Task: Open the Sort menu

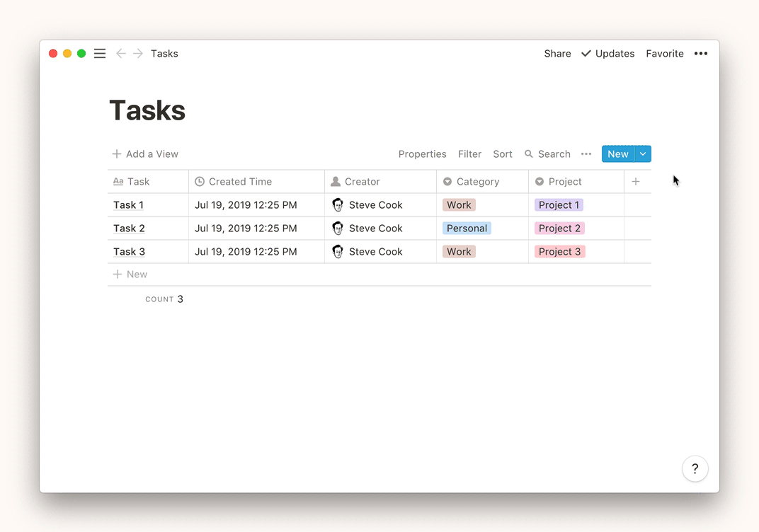Action: pyautogui.click(x=503, y=154)
